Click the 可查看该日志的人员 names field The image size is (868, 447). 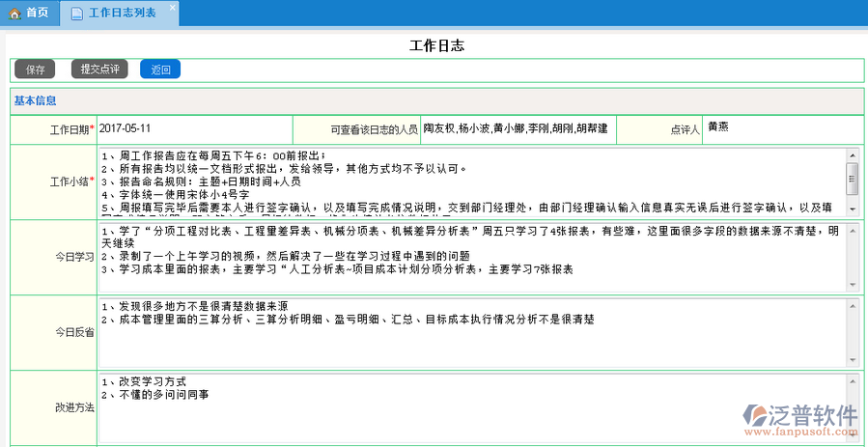pyautogui.click(x=516, y=128)
